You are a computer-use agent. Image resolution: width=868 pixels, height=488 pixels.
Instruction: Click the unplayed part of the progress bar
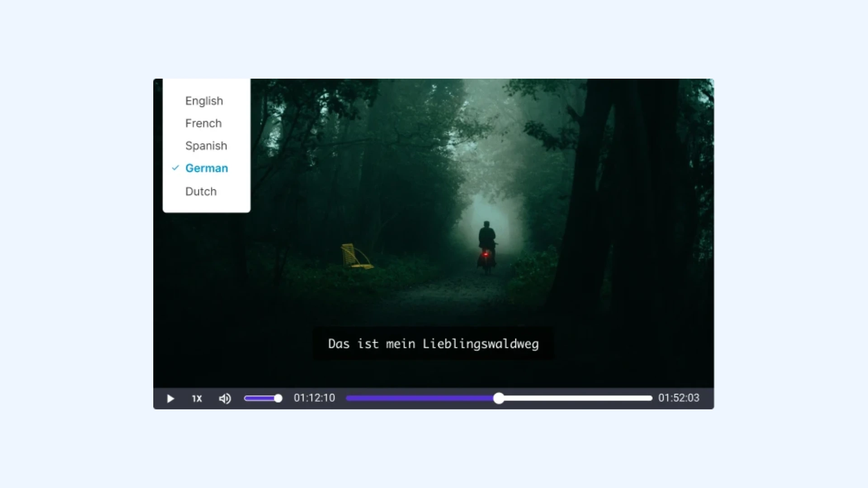coord(578,398)
